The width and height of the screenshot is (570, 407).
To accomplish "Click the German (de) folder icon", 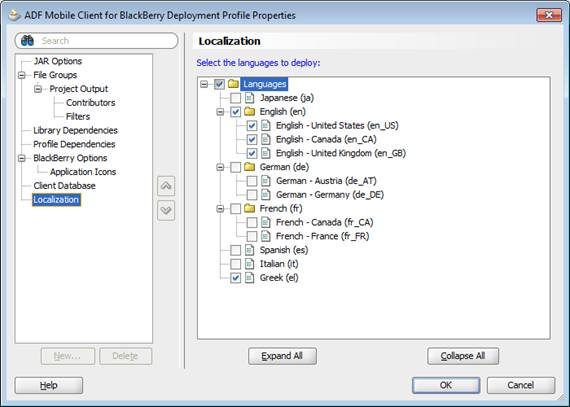I will click(x=249, y=167).
